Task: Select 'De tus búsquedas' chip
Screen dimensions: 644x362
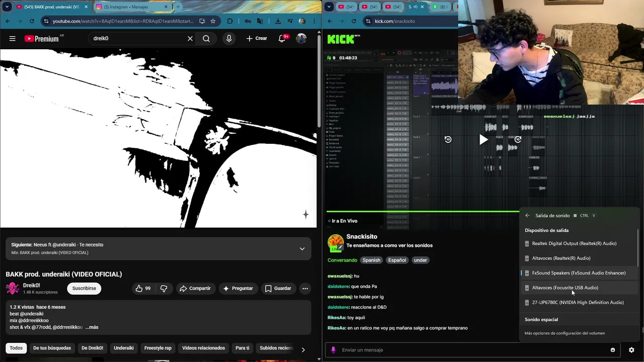Action: coord(52,348)
